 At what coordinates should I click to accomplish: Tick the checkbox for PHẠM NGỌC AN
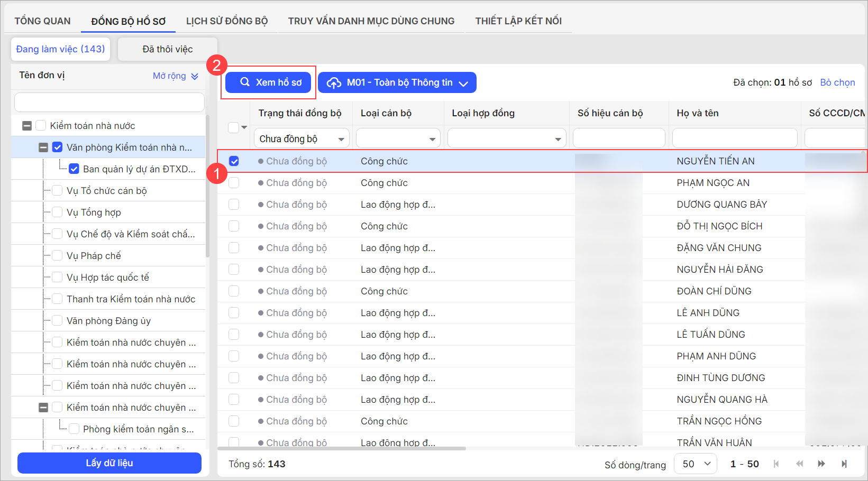click(234, 183)
